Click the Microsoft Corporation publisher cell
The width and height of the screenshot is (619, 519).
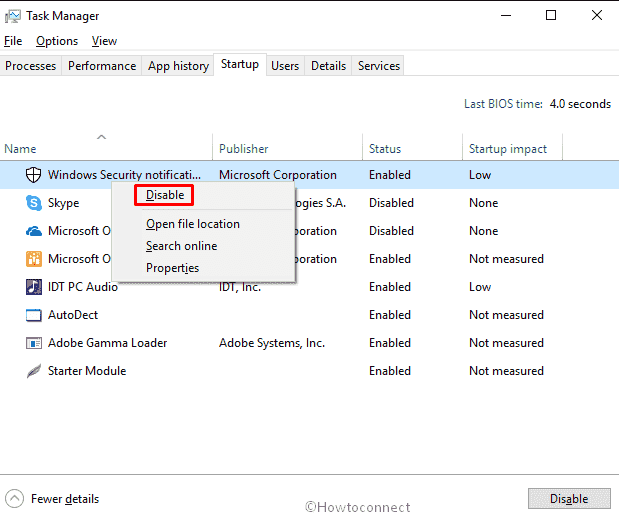tap(278, 174)
